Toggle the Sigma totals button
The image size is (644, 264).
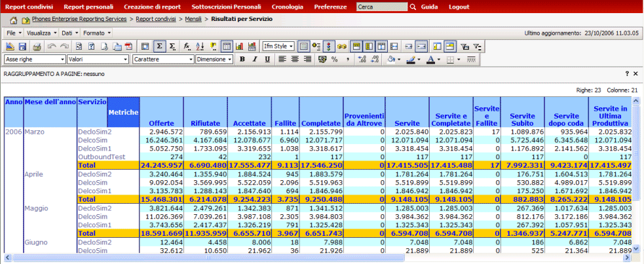159,47
